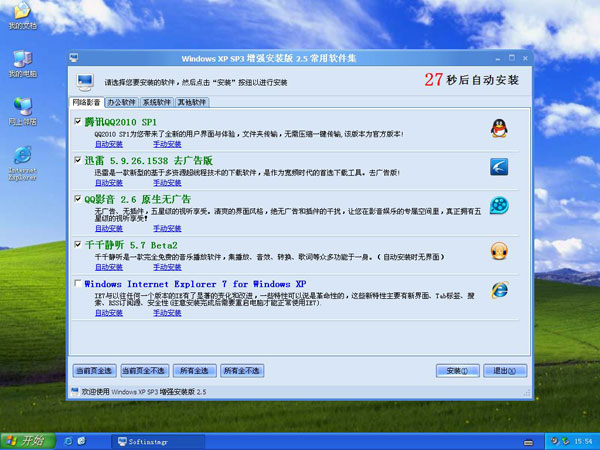600x450 pixels.
Task: Click the 所有全不选 button
Action: 242,370
